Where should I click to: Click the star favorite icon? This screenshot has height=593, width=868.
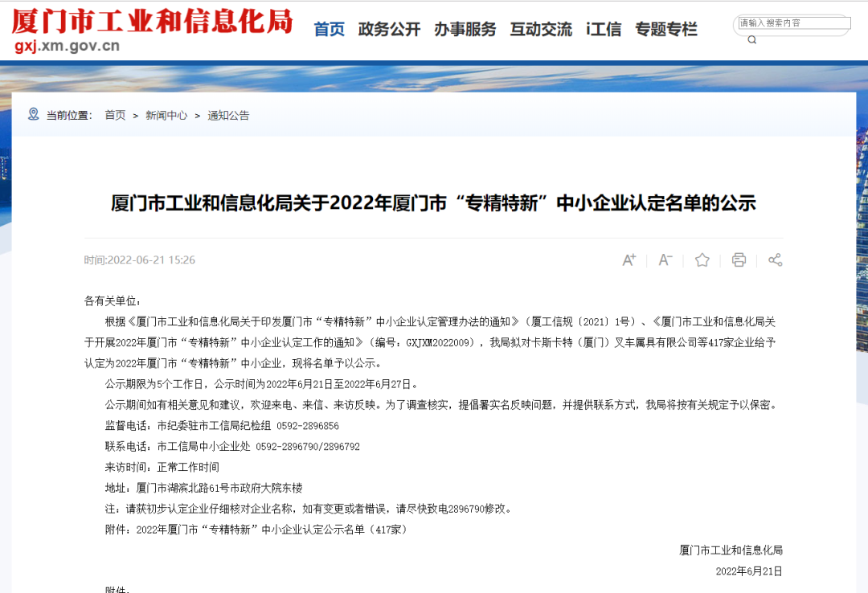point(702,260)
